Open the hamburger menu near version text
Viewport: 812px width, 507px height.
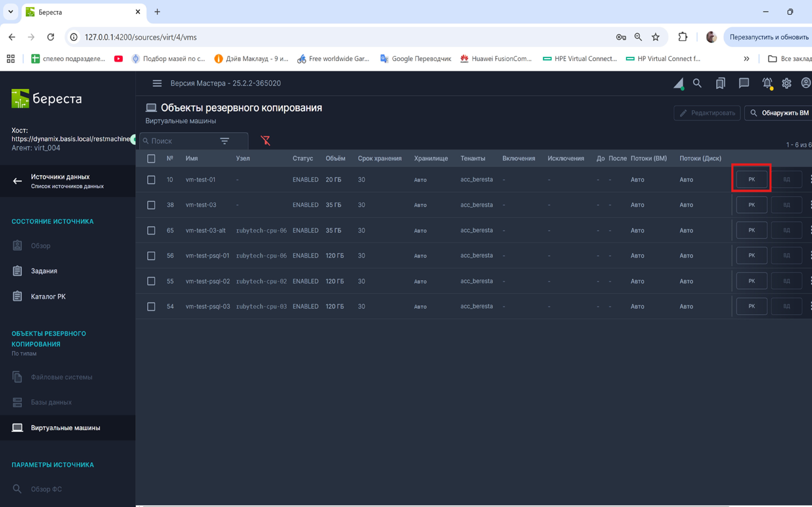coord(157,83)
